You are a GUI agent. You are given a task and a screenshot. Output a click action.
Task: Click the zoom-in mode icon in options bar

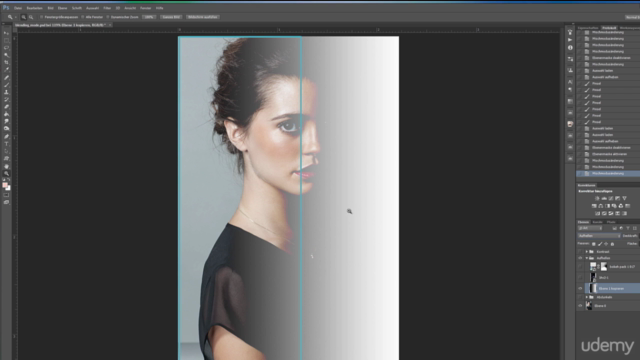tap(23, 17)
